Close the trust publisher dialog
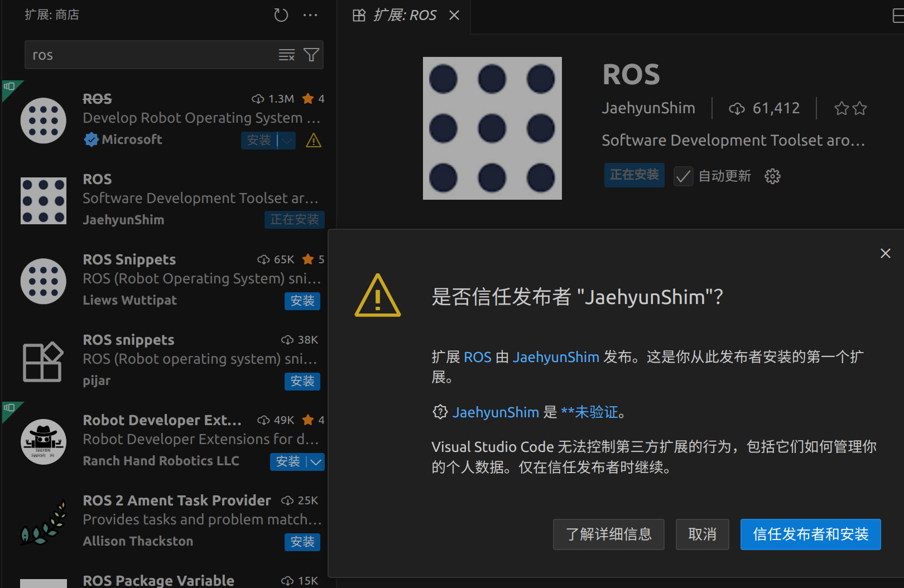The height and width of the screenshot is (588, 904). [x=885, y=253]
